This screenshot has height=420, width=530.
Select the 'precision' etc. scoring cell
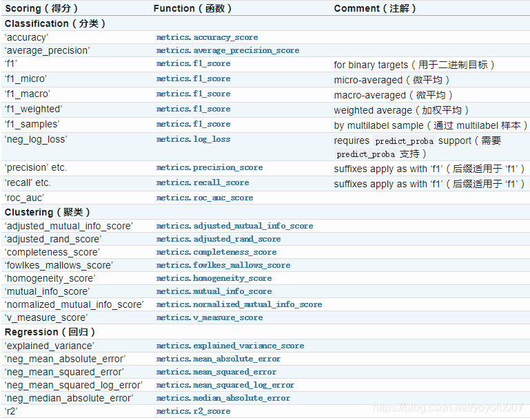pyautogui.click(x=36, y=168)
